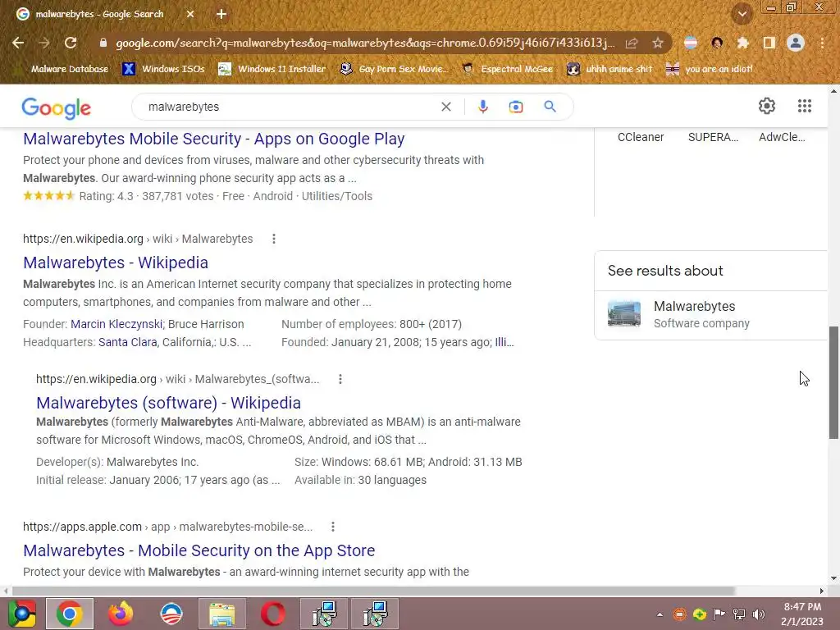Click the address bar URL
This screenshot has width=840, height=630.
(365, 43)
